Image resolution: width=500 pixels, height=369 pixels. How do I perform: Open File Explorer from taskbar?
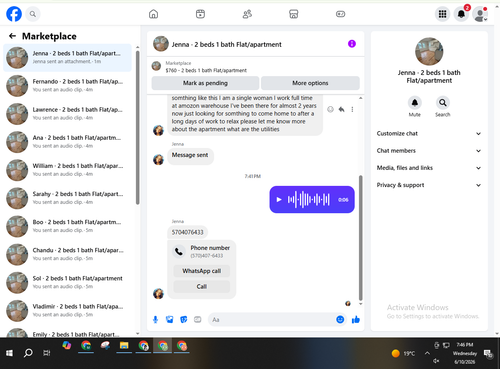[124, 346]
